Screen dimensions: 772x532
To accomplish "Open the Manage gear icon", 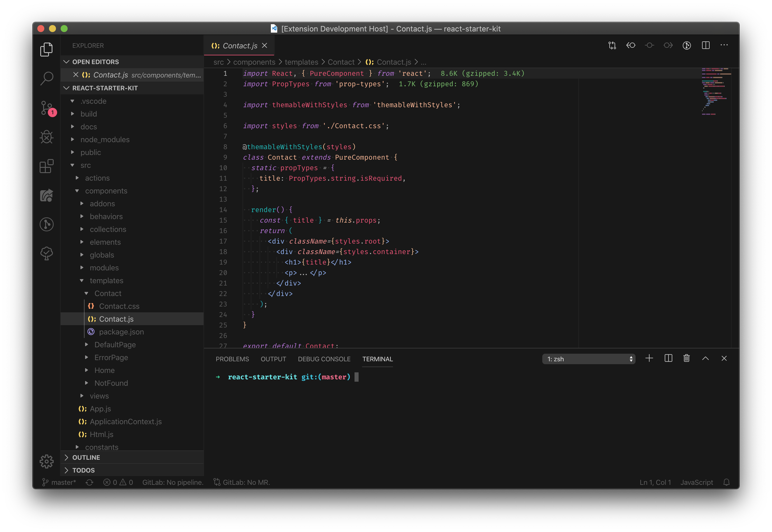I will [x=46, y=461].
